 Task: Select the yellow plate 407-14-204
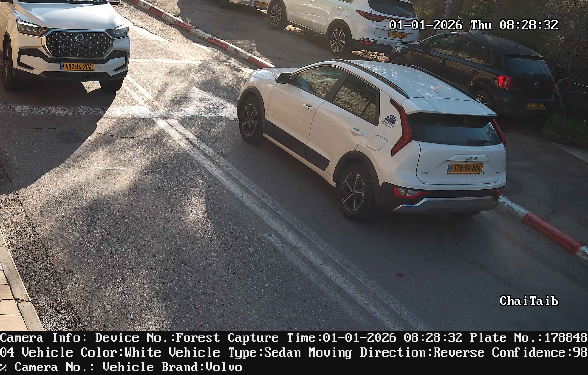coord(77,66)
